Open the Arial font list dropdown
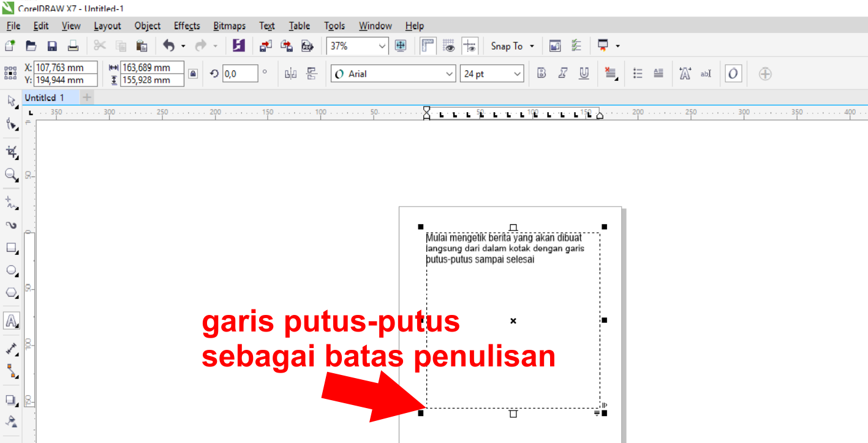 tap(449, 73)
